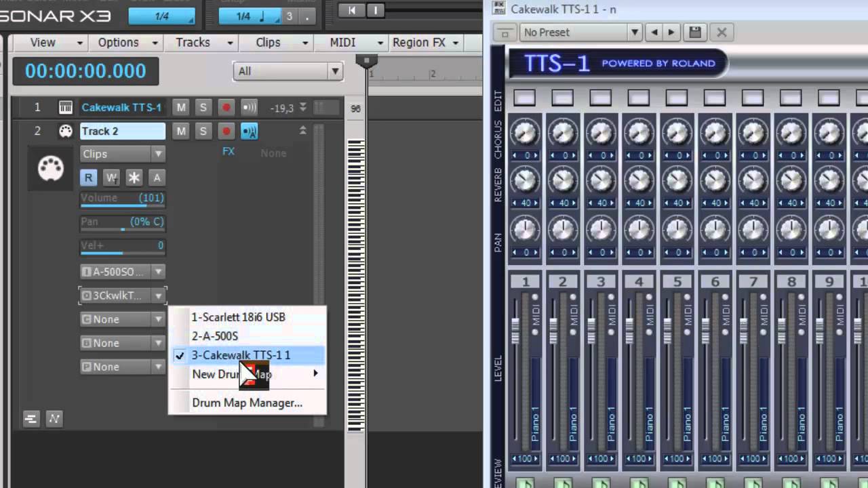
Task: Click the asterisk freeze button on Track 2
Action: [134, 178]
